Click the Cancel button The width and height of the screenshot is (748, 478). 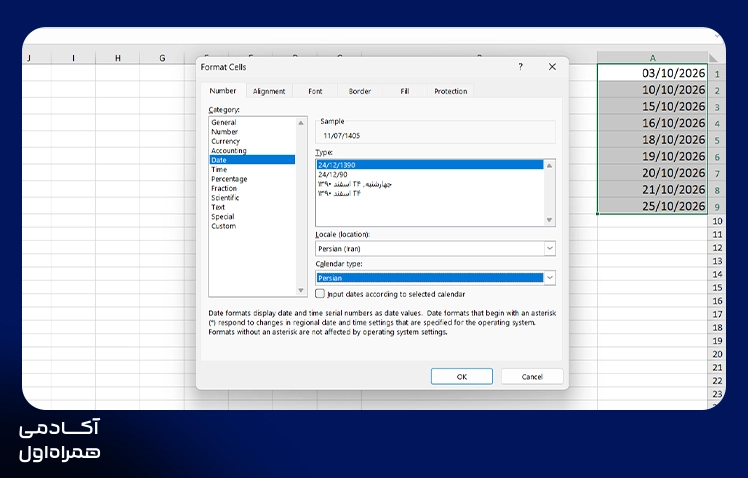pos(532,376)
